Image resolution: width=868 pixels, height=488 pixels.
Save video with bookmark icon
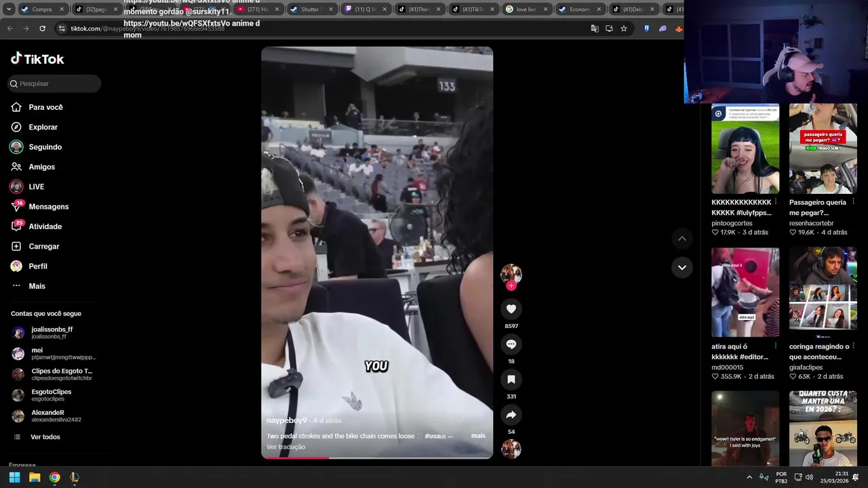[x=511, y=380]
